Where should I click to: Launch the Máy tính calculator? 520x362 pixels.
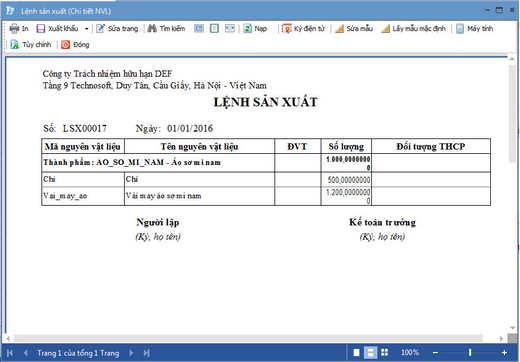(475, 29)
